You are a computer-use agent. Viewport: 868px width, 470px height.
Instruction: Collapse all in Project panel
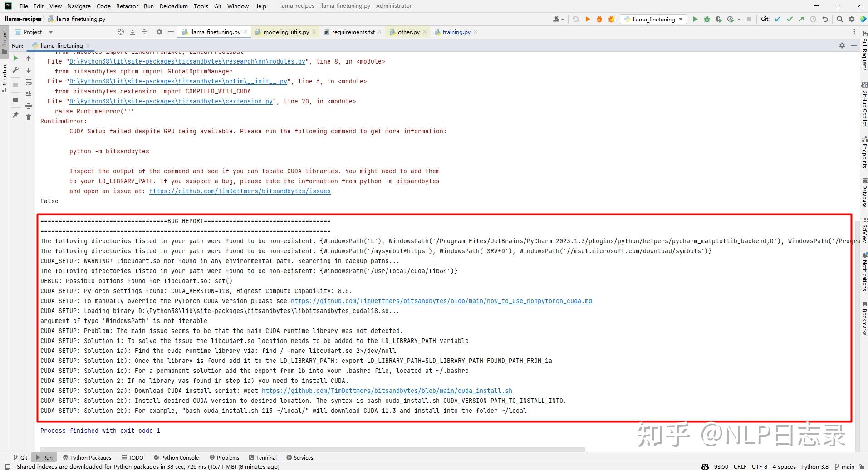(144, 32)
